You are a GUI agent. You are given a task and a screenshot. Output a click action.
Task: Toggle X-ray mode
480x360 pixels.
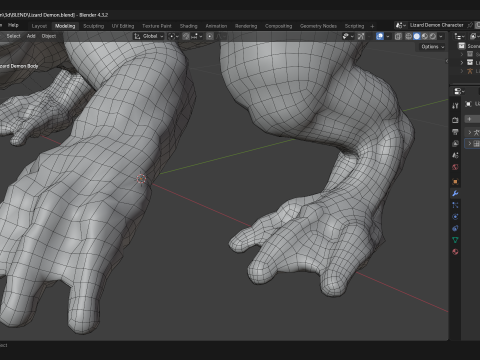click(x=398, y=36)
